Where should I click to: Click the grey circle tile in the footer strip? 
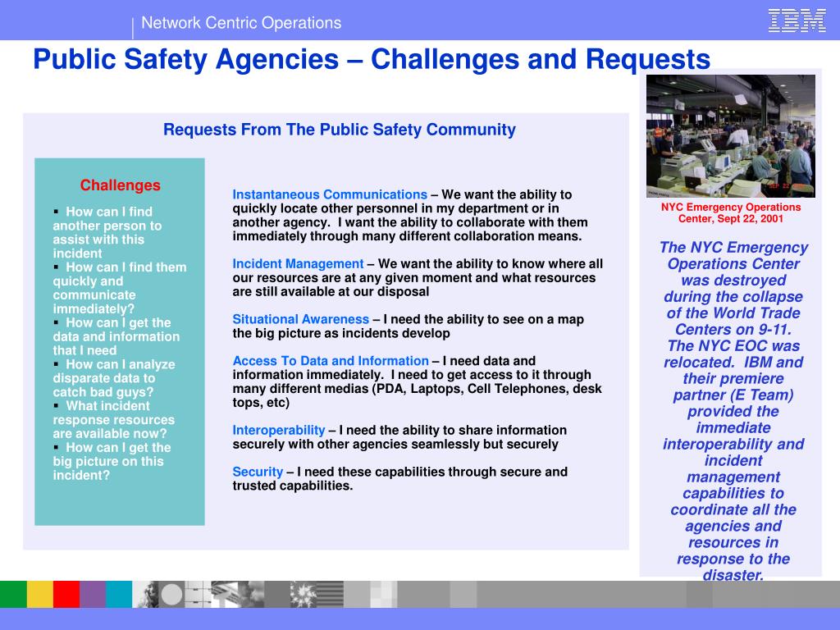pyautogui.click(x=172, y=594)
